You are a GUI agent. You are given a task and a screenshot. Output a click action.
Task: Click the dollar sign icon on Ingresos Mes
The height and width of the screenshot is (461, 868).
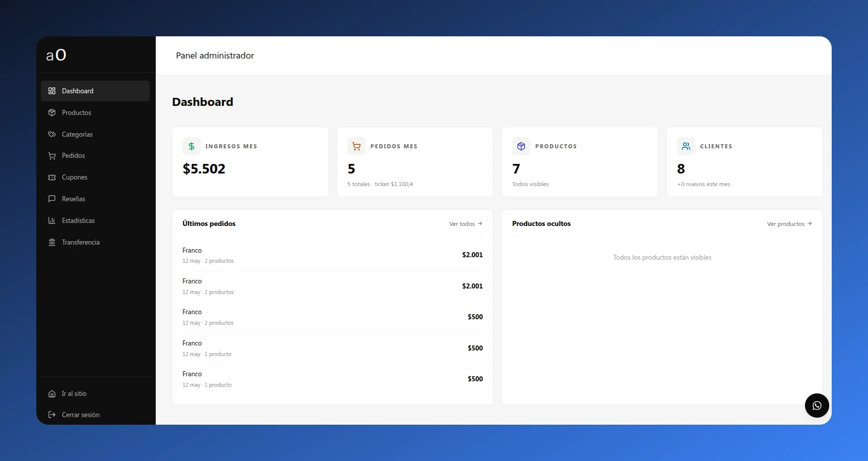click(192, 146)
